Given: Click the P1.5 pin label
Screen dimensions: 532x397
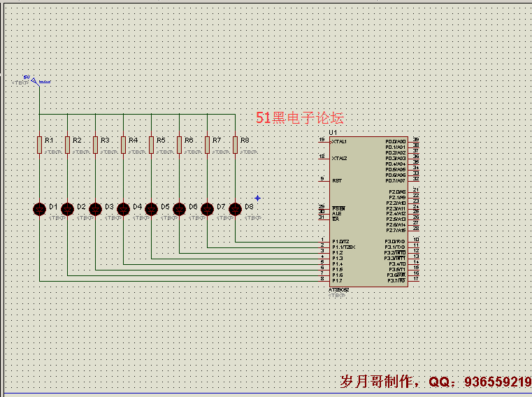Looking at the screenshot, I should pos(338,269).
